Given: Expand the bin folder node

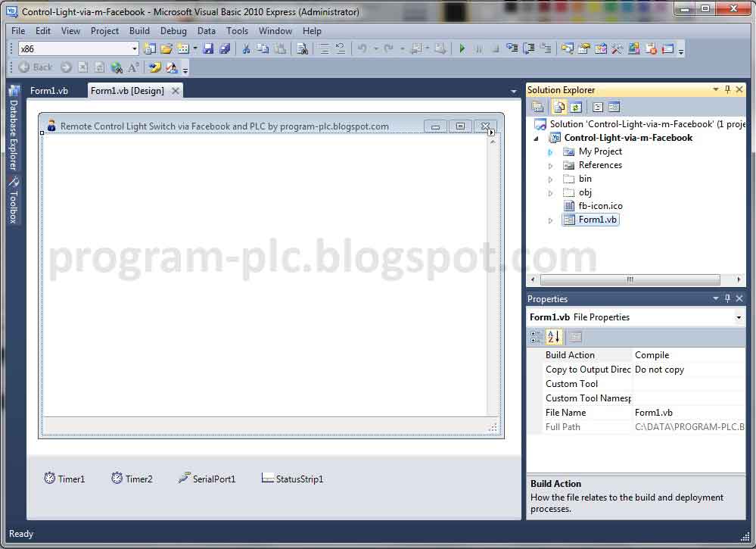Looking at the screenshot, I should click(x=550, y=179).
